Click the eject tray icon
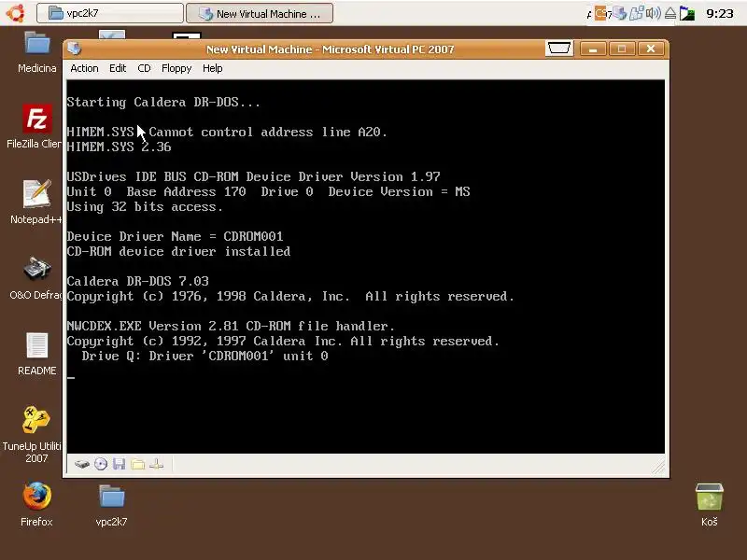Image resolution: width=747 pixels, height=560 pixels. coord(669,13)
